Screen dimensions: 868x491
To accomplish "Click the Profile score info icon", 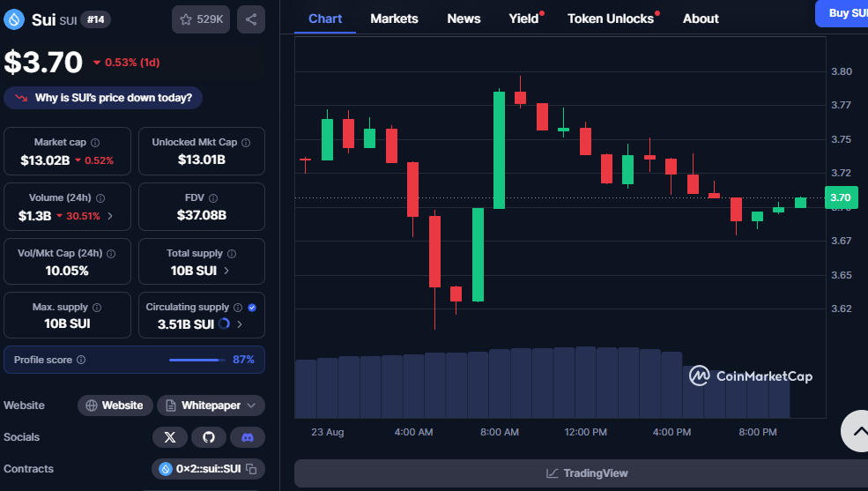I will pyautogui.click(x=81, y=360).
